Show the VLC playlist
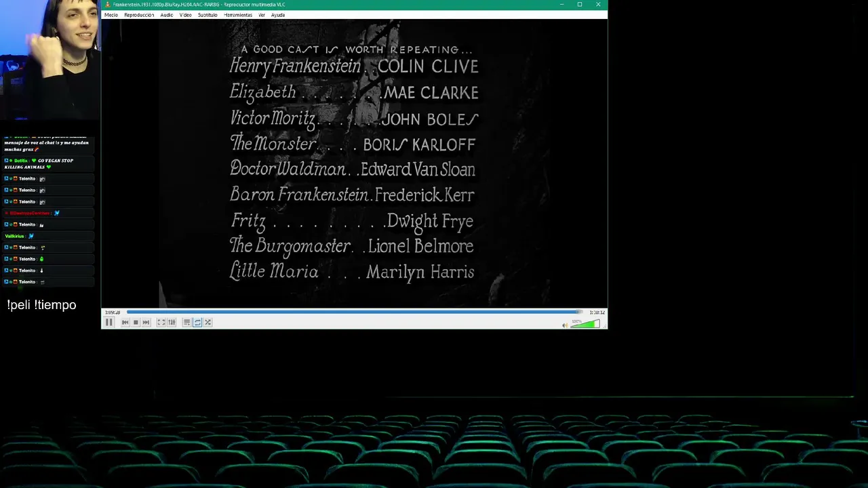 (186, 323)
